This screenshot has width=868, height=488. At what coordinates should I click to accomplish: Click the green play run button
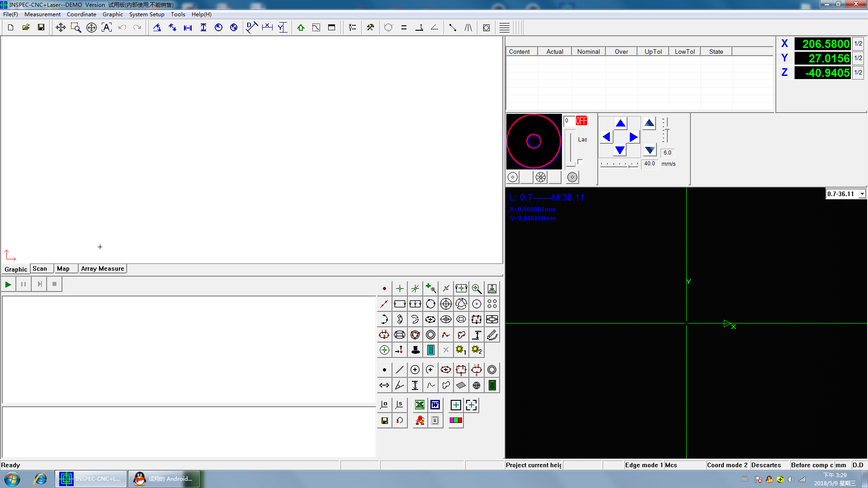click(8, 284)
